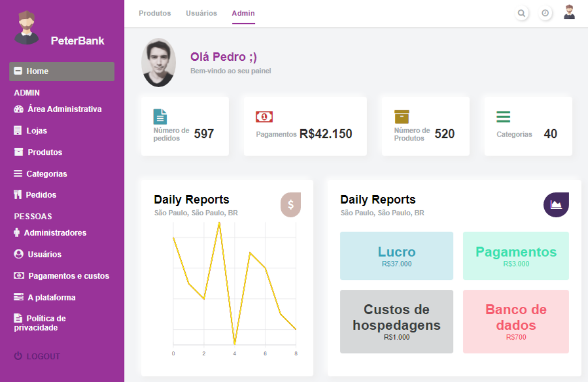The height and width of the screenshot is (382, 588).
Task: Open the history clock icon in the header
Action: coord(545,13)
